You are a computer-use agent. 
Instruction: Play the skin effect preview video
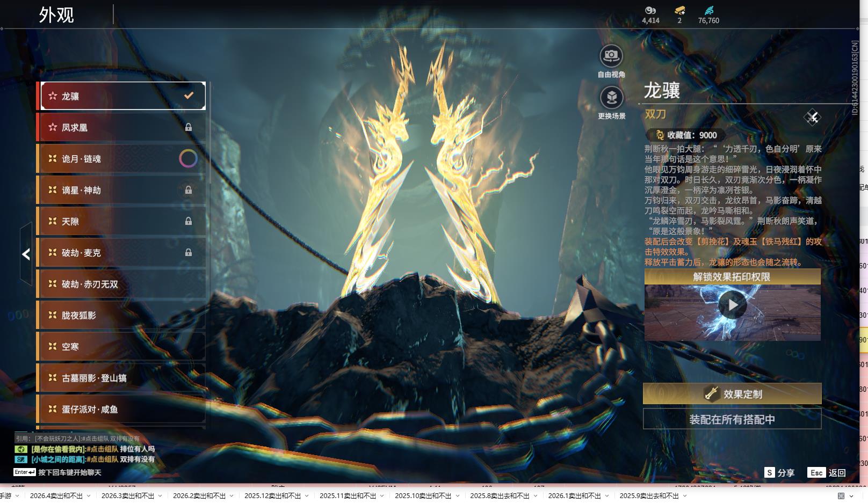pos(733,305)
